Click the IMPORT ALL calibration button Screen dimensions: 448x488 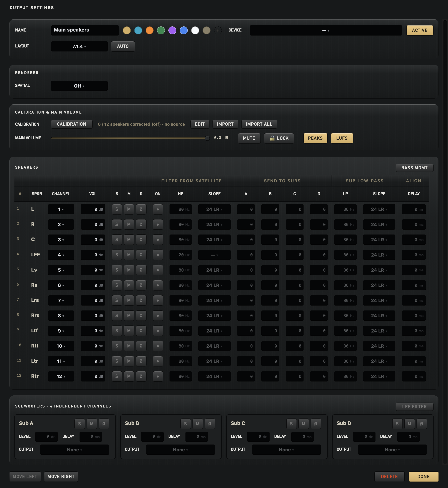[x=259, y=124]
